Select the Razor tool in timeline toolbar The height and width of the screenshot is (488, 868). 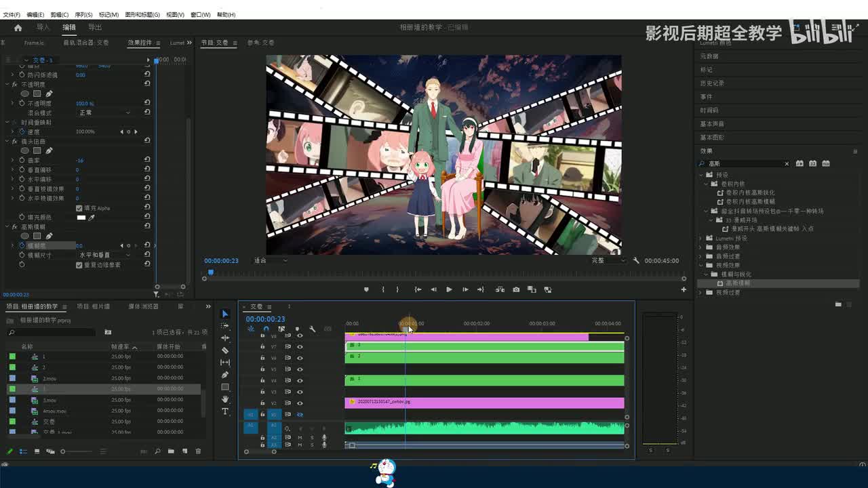point(225,350)
